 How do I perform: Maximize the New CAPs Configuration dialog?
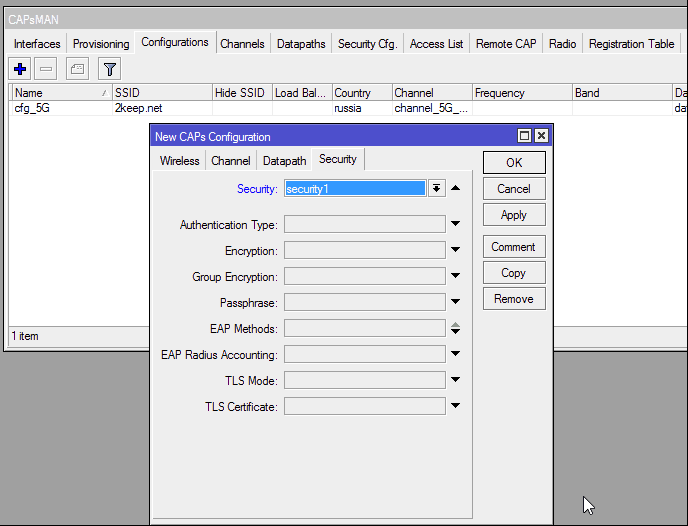tap(524, 136)
